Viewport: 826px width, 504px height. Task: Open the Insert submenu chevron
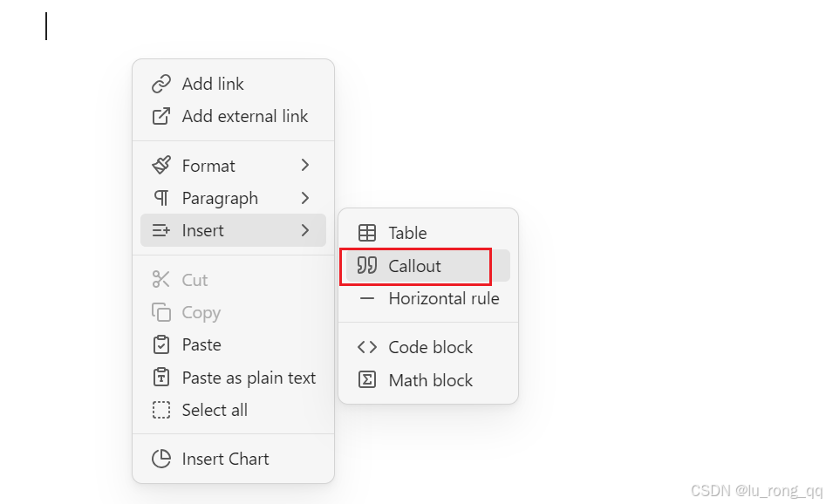[x=305, y=230]
